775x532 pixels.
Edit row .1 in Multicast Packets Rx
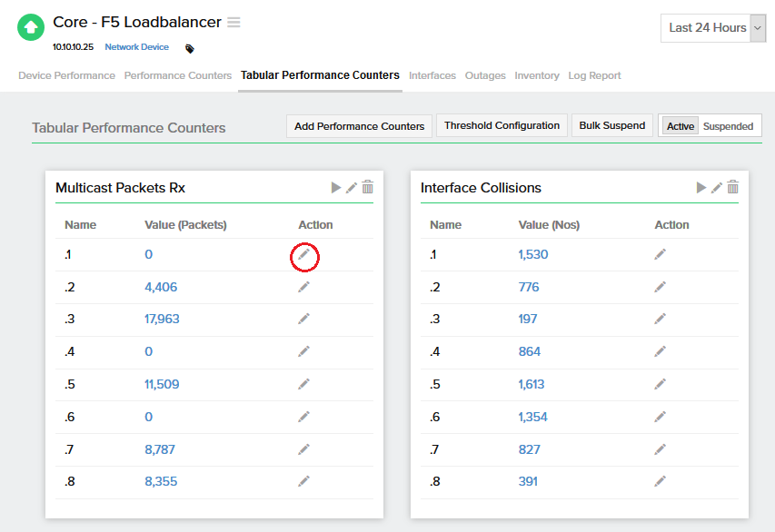[x=304, y=255]
